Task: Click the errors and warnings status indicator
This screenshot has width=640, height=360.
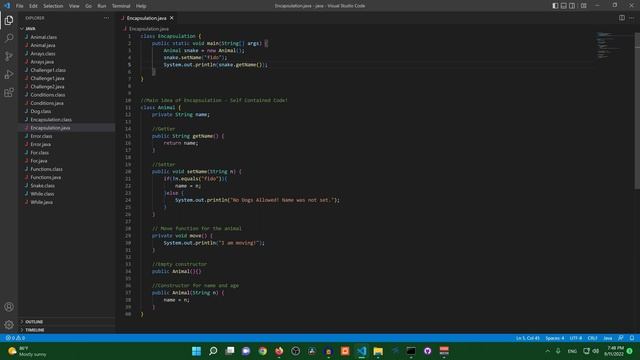Action: pyautogui.click(x=15, y=338)
